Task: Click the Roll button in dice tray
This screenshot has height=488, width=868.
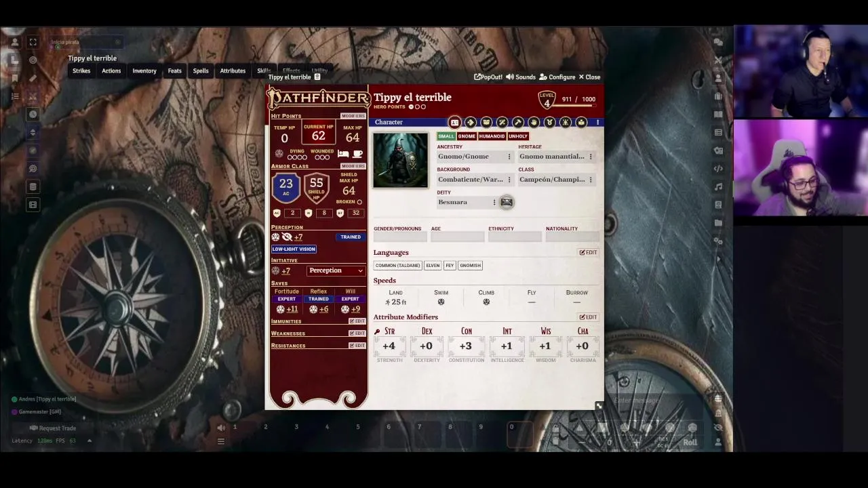Action: click(x=690, y=443)
